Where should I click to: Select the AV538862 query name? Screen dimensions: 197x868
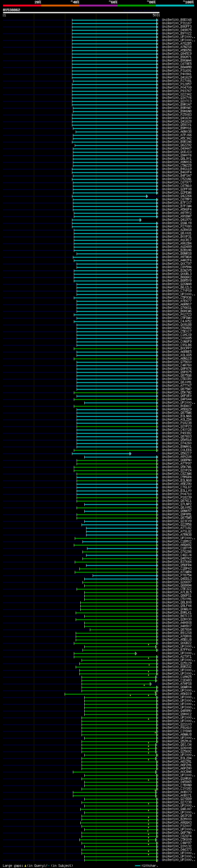point(11,10)
